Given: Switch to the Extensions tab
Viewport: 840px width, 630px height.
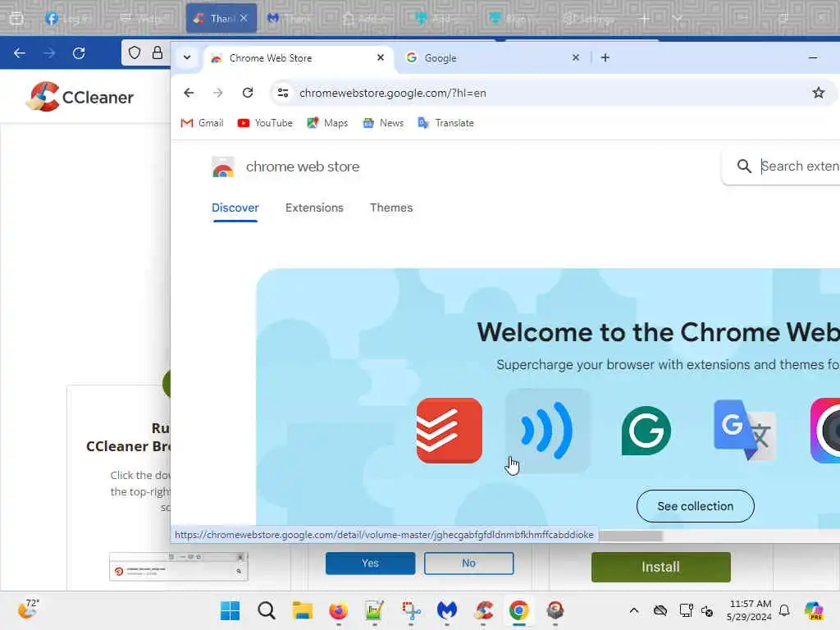Looking at the screenshot, I should (314, 208).
